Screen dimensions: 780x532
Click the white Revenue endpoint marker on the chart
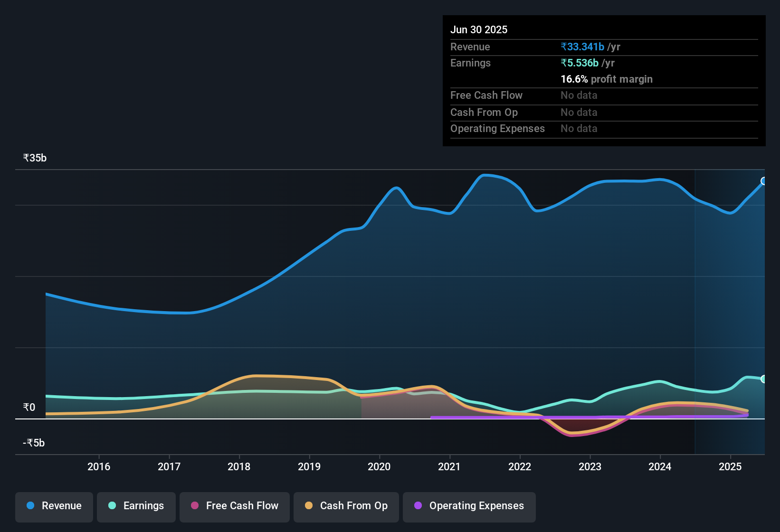764,180
